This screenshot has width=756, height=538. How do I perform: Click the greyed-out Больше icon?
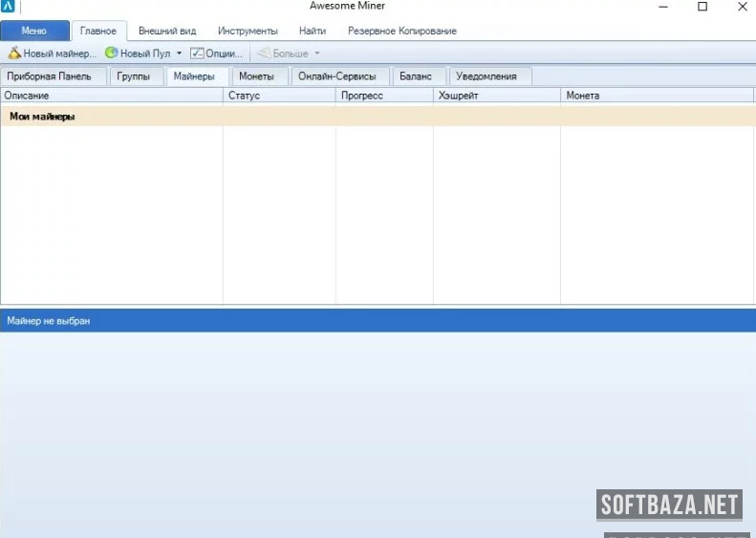(x=265, y=54)
